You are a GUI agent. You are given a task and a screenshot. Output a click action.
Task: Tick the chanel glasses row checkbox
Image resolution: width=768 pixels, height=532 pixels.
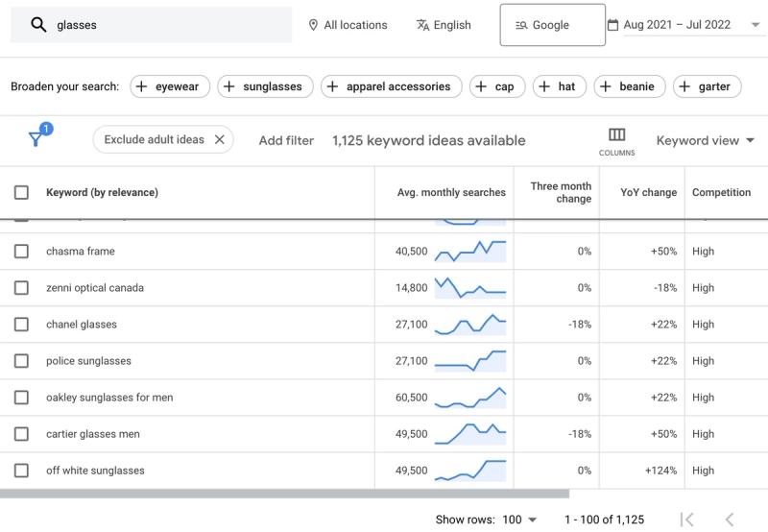pos(21,325)
